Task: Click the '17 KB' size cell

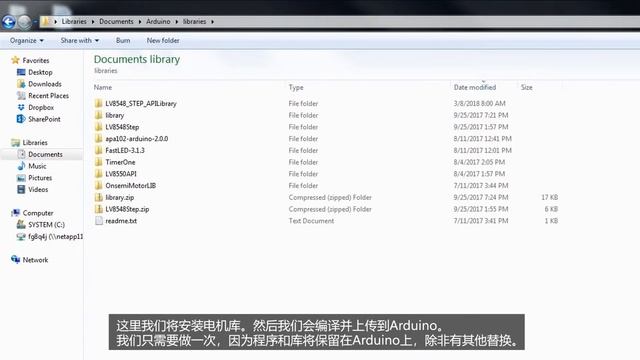Action: point(549,198)
